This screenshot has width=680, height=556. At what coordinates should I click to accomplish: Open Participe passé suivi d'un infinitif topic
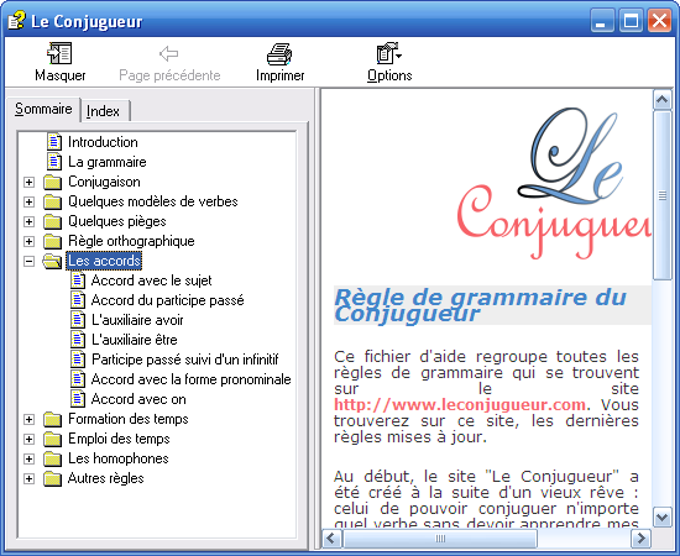click(x=185, y=360)
